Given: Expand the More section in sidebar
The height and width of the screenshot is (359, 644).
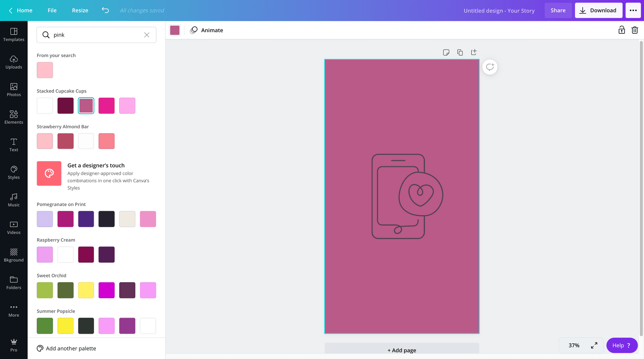Looking at the screenshot, I should click(x=14, y=310).
